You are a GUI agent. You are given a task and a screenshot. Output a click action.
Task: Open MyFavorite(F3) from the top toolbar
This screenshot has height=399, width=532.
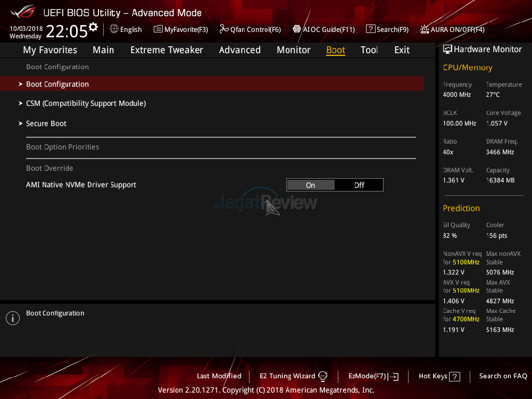coord(181,29)
